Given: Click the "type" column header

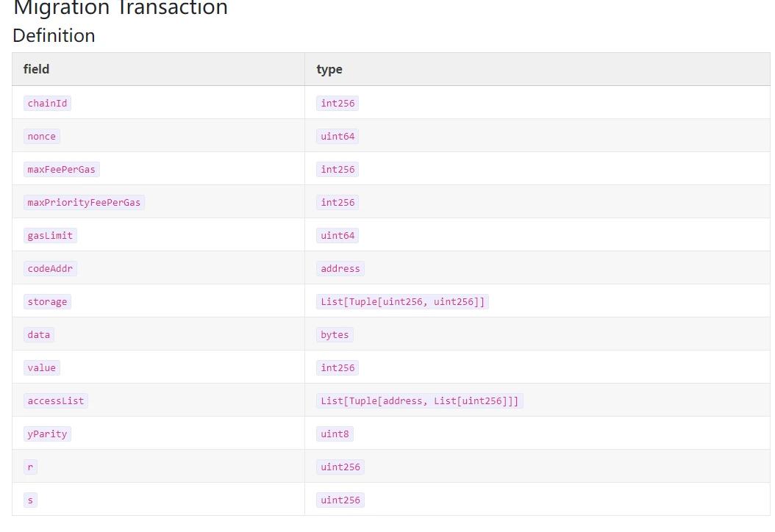Looking at the screenshot, I should coord(329,69).
